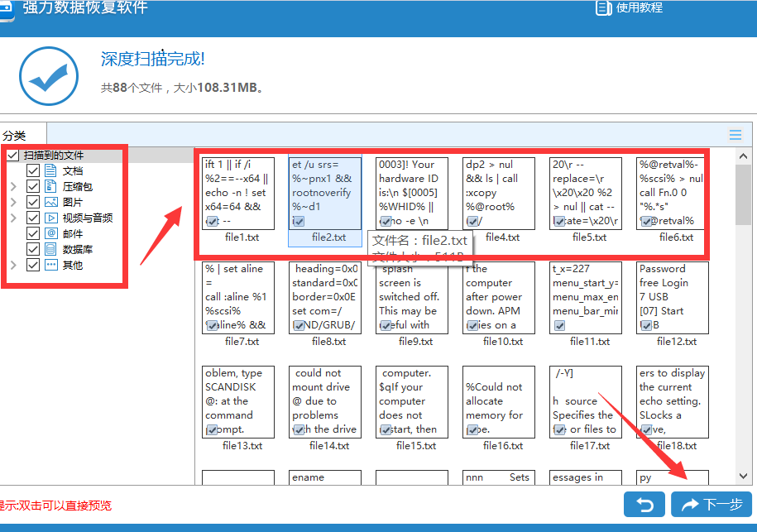Click the 图片 image icon
Image resolution: width=757 pixels, height=532 pixels.
pyautogui.click(x=50, y=202)
